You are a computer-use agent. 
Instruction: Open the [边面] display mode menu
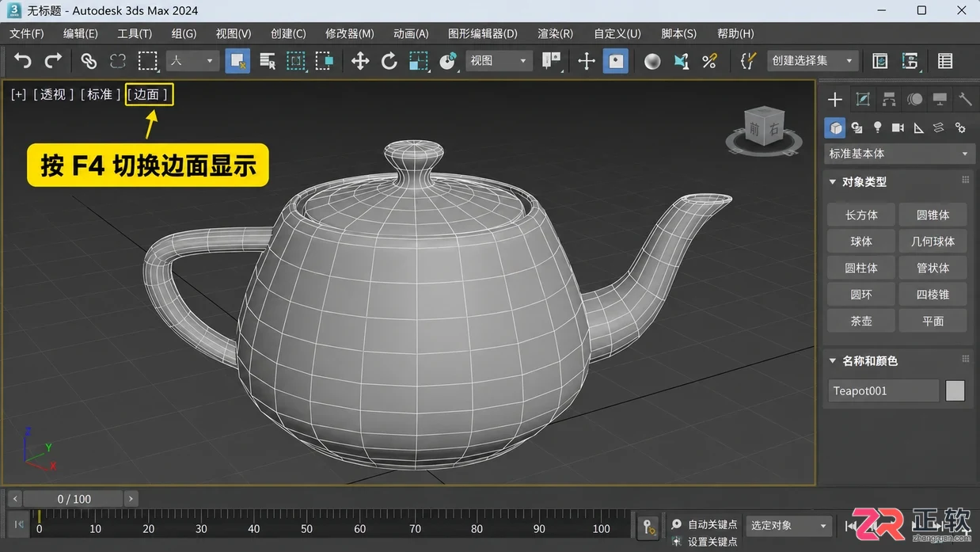click(x=148, y=94)
